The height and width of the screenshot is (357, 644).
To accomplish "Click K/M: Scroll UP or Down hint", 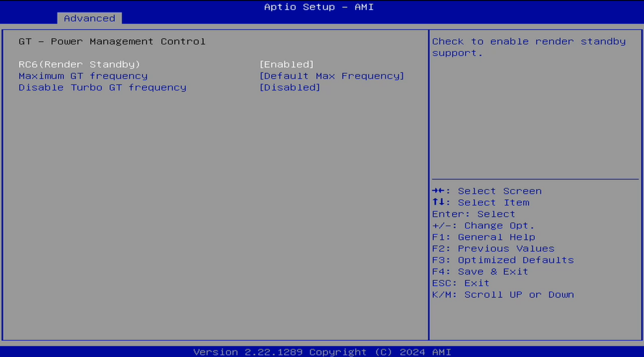I will point(502,295).
